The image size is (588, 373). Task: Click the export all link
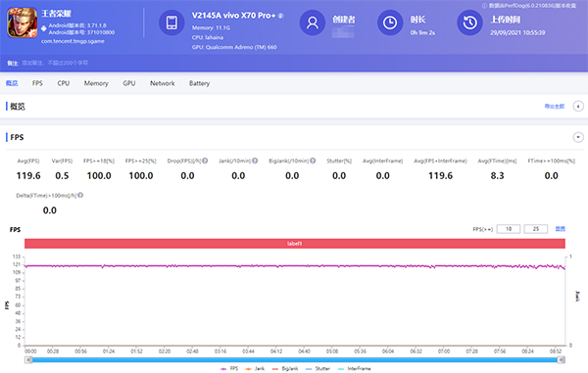555,107
